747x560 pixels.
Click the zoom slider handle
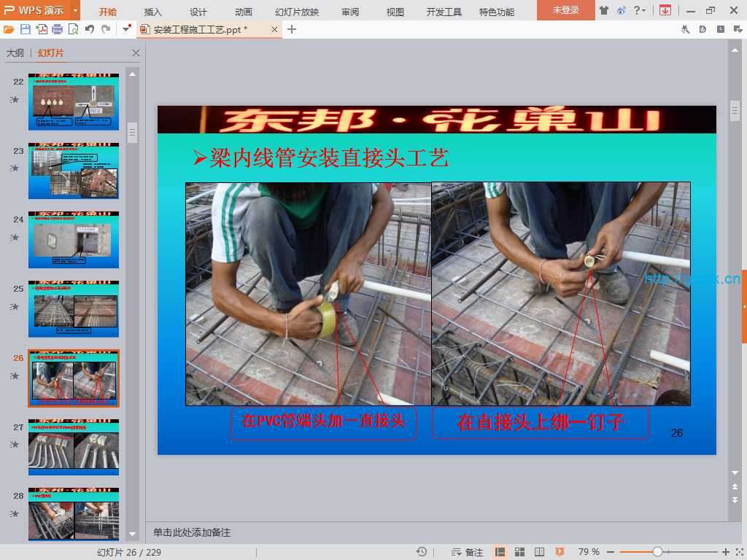tap(657, 552)
